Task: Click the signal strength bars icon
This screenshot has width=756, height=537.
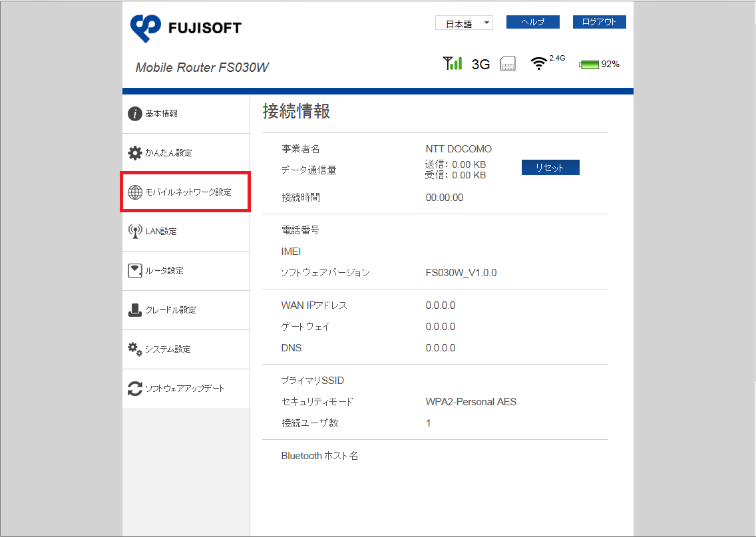Action: [453, 63]
